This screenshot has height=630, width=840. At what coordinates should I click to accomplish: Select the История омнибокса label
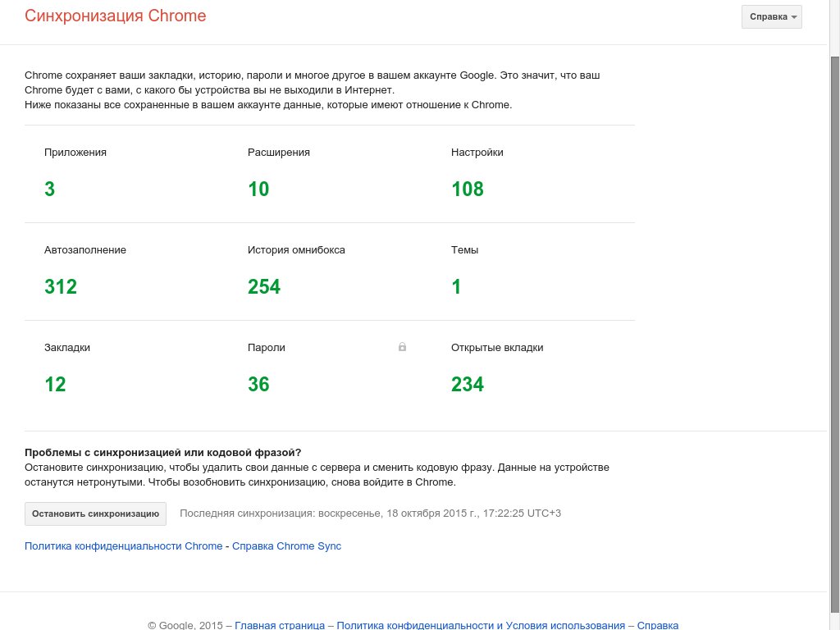pos(296,249)
